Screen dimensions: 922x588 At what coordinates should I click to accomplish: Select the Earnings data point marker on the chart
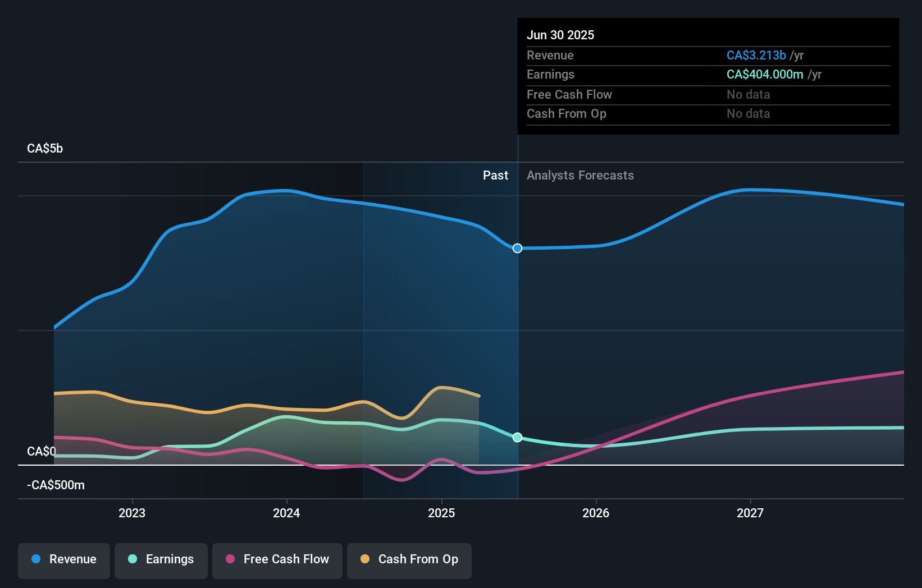[x=517, y=437]
